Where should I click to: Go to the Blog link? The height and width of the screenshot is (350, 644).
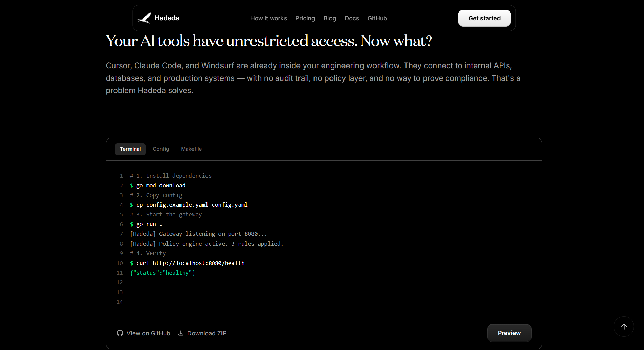tap(329, 18)
